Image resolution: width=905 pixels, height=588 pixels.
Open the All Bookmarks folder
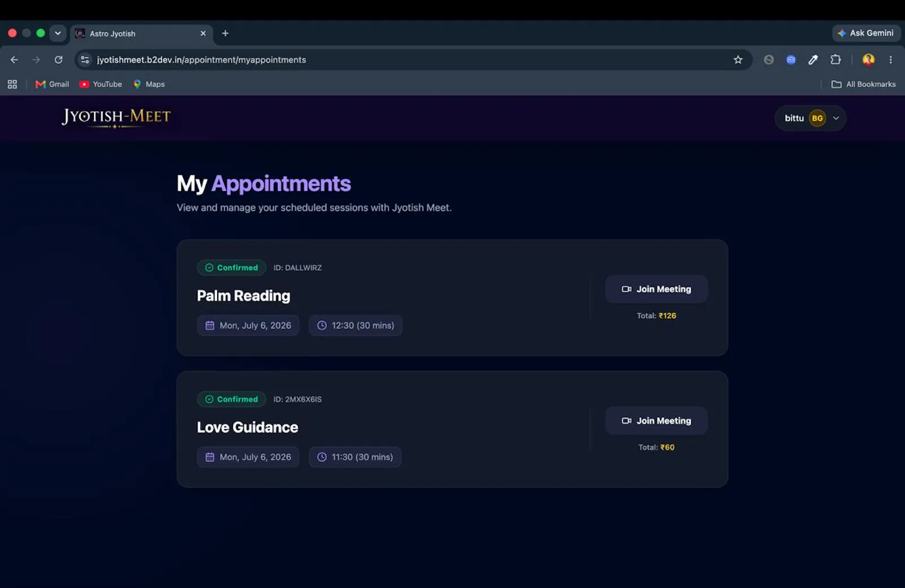point(863,84)
